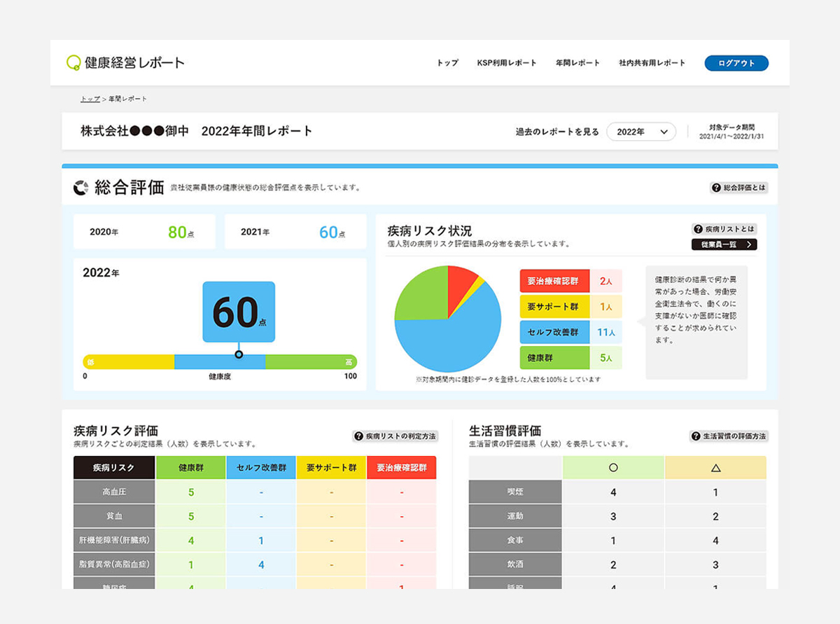This screenshot has width=840, height=624.
Task: Select the 運動 row label
Action: click(x=515, y=517)
